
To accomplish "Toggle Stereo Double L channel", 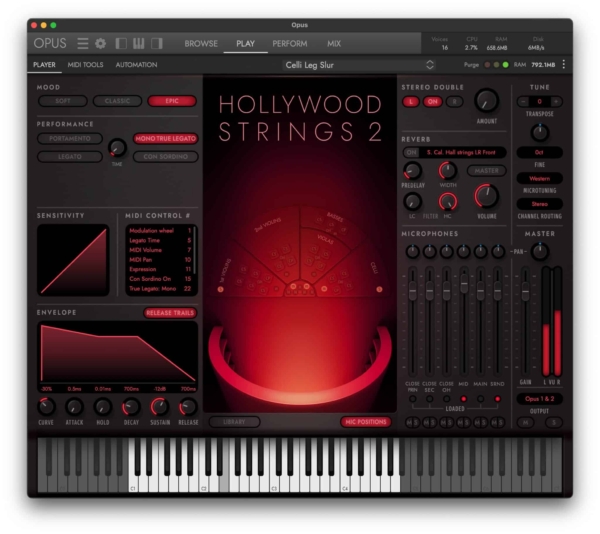I will [411, 102].
